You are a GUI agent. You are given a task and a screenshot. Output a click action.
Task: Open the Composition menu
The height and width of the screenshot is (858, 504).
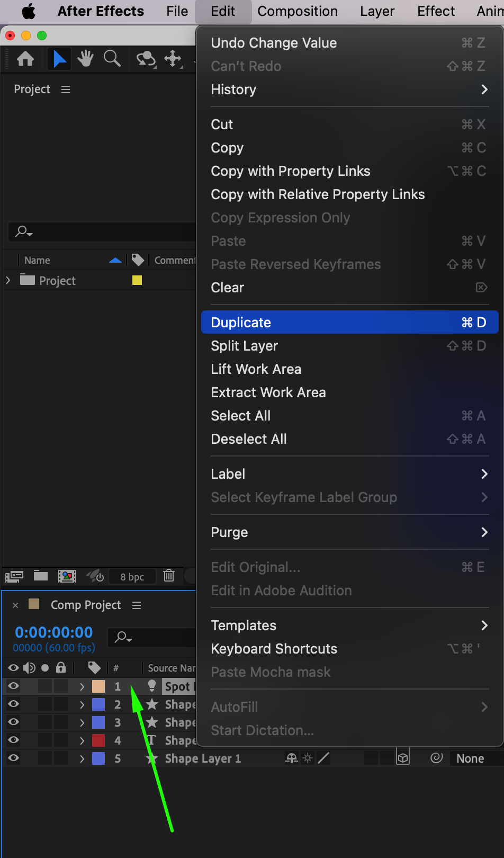coord(298,11)
